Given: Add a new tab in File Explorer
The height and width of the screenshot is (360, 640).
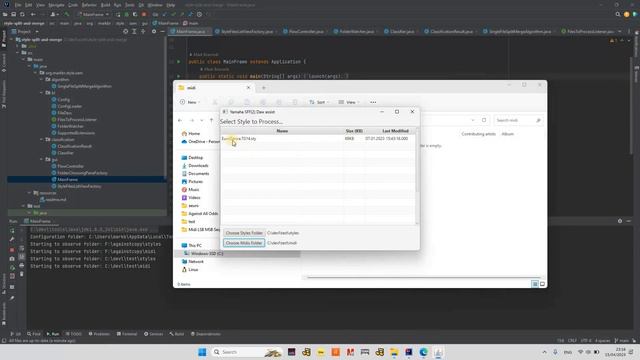Looking at the screenshot, I should coord(264,88).
